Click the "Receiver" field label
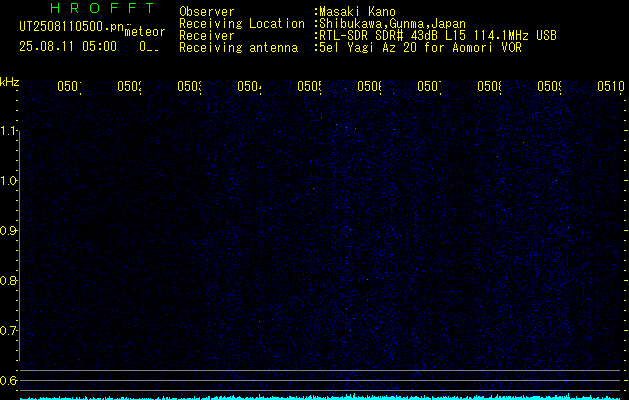 (207, 36)
